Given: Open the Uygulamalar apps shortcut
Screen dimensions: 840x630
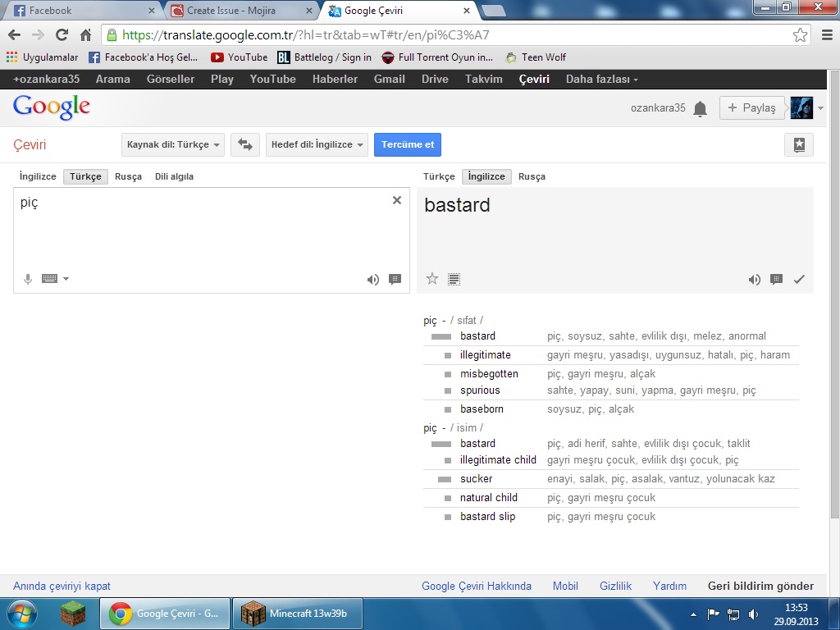Looking at the screenshot, I should pyautogui.click(x=43, y=57).
